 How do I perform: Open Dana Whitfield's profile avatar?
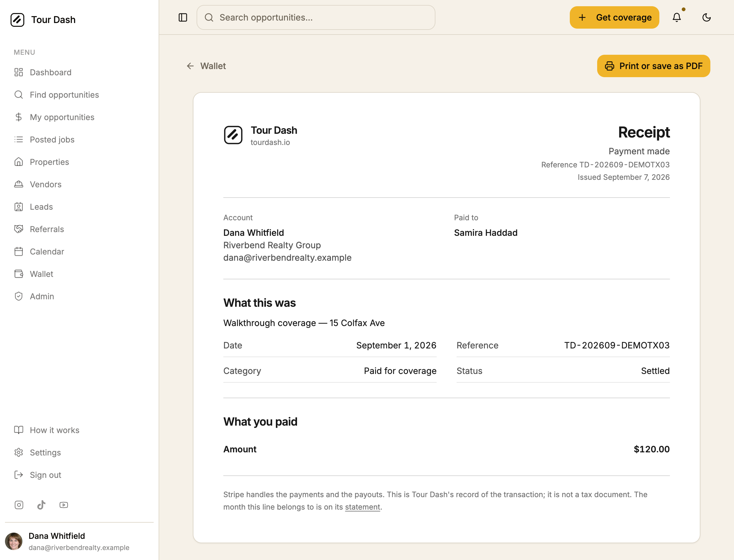[14, 541]
